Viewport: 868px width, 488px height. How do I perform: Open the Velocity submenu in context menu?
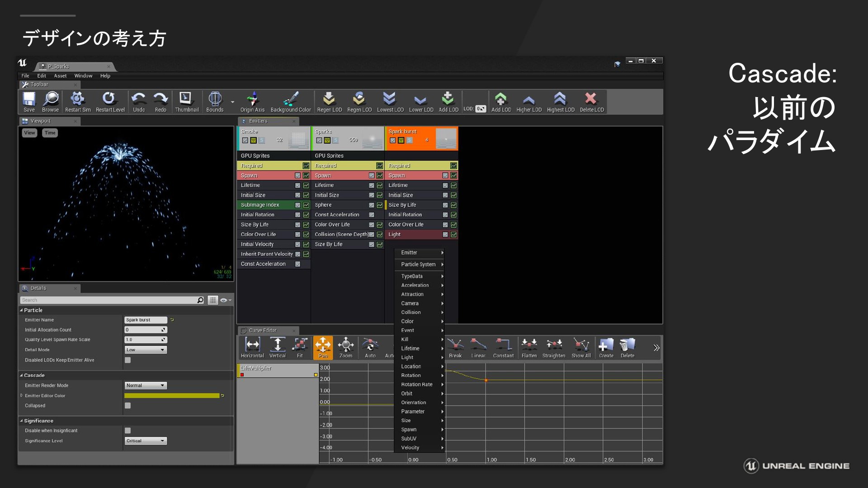(420, 448)
